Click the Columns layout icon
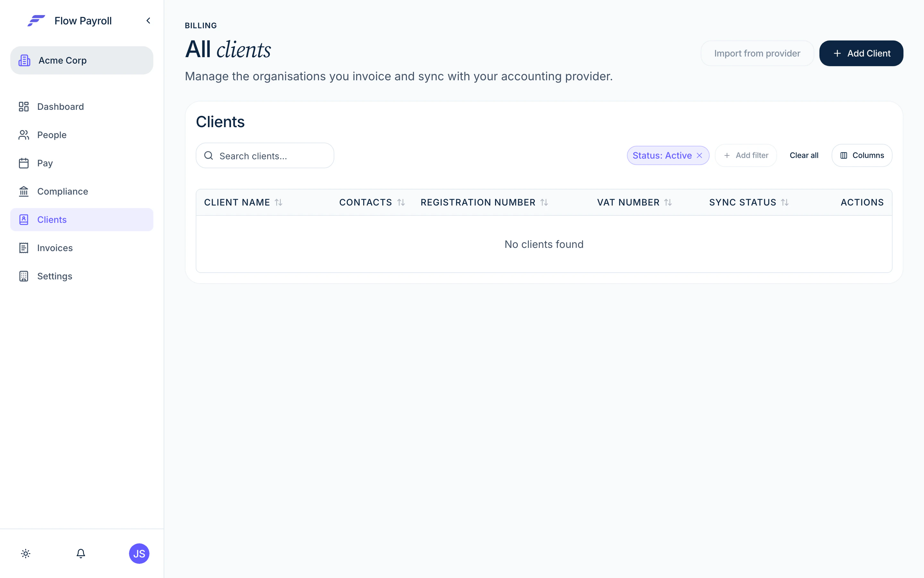Image resolution: width=924 pixels, height=578 pixels. [x=844, y=156]
